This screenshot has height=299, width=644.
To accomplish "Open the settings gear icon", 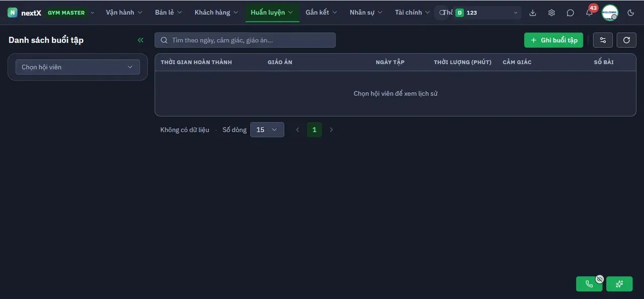I will 551,13.
